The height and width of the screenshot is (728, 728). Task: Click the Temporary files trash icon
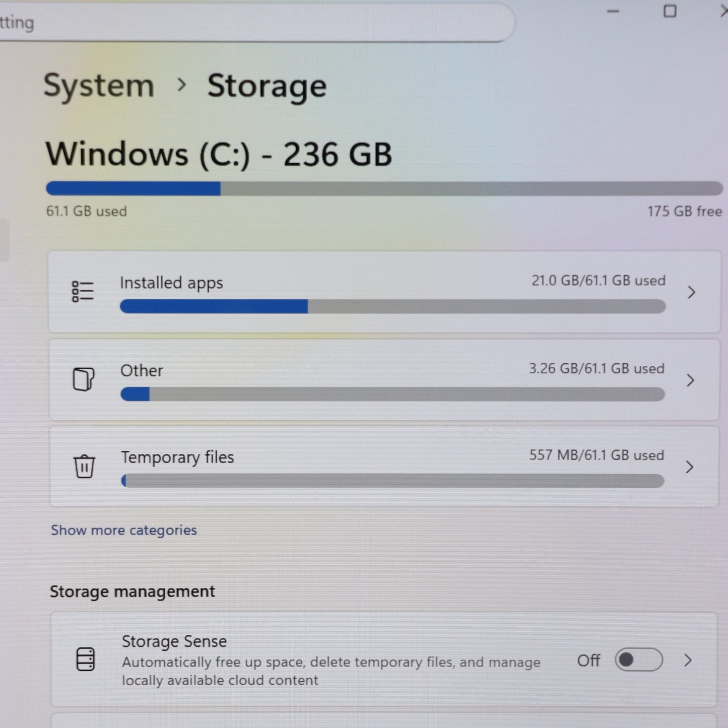click(84, 466)
